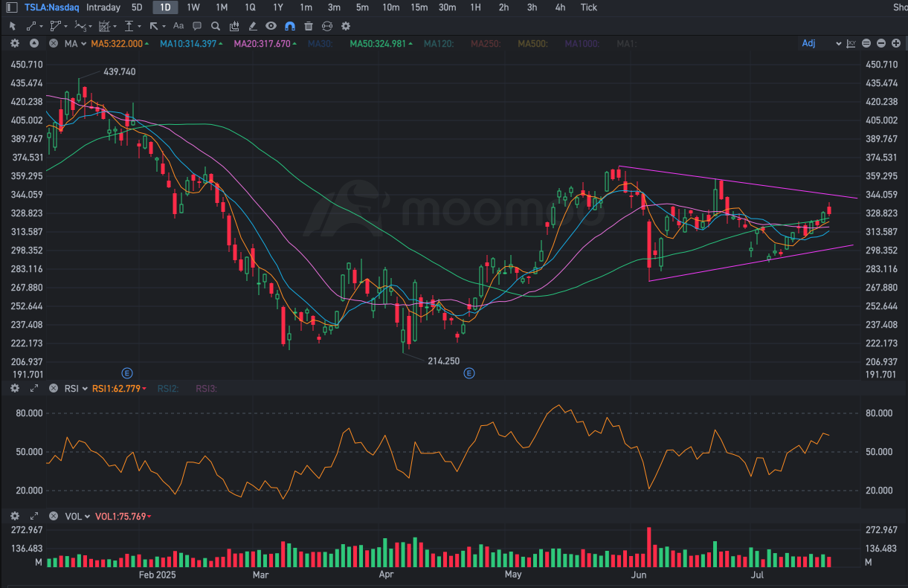Delete drawings with trash icon
Screen dimensions: 908x588
[x=309, y=26]
